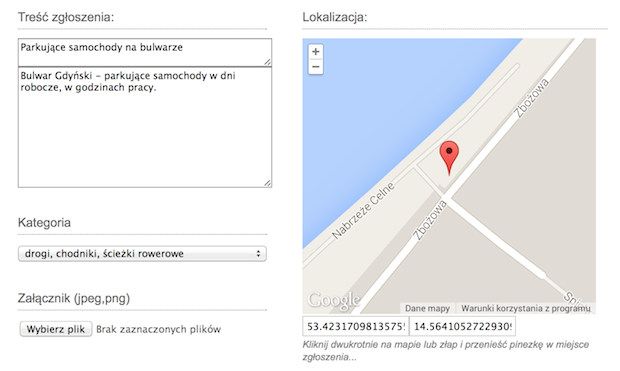
Task: Open the Kategoria dropdown showing drogi, chodniki
Action: (142, 254)
